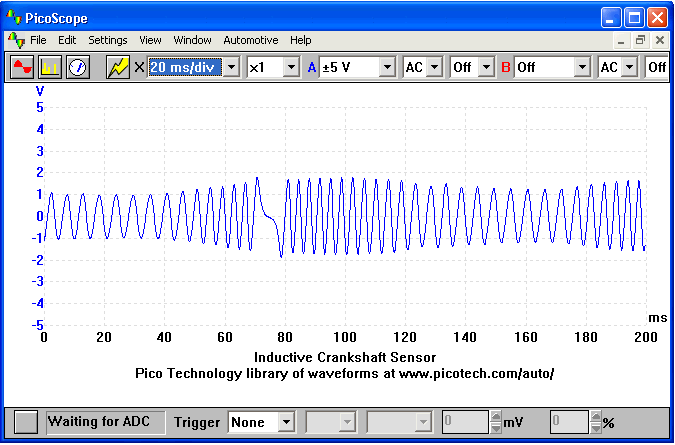The width and height of the screenshot is (675, 445).
Task: Open the View menu
Action: pos(150,40)
